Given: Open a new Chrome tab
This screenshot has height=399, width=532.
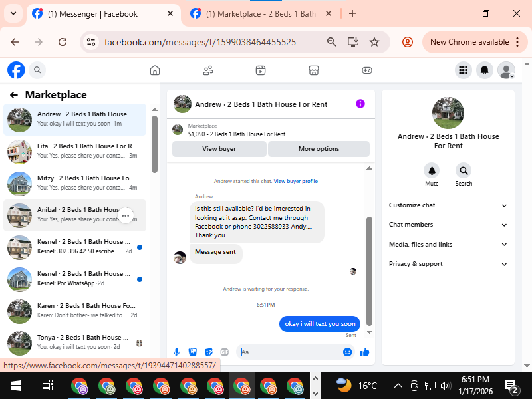Looking at the screenshot, I should [352, 13].
